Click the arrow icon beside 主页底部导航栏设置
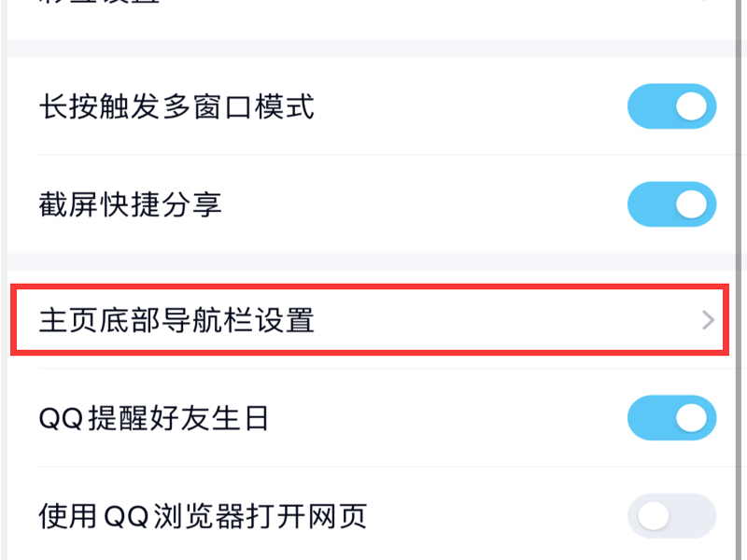 pos(708,321)
